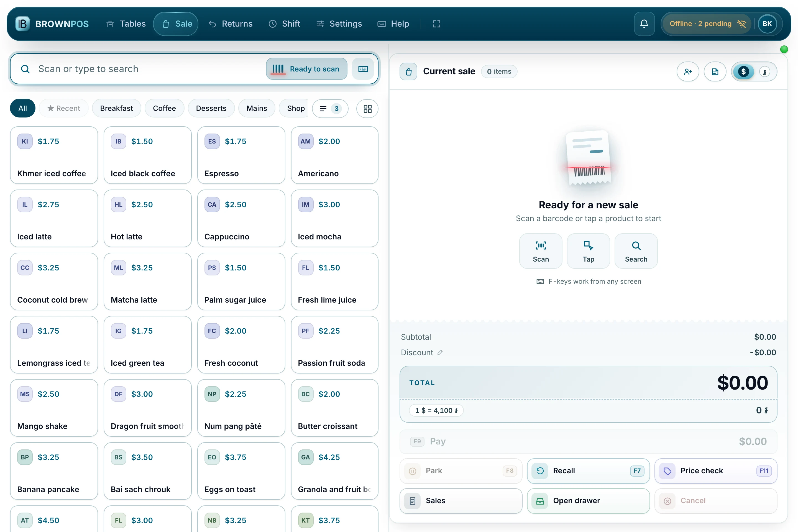
Task: Add Khmer iced coffee product
Action: [x=54, y=155]
